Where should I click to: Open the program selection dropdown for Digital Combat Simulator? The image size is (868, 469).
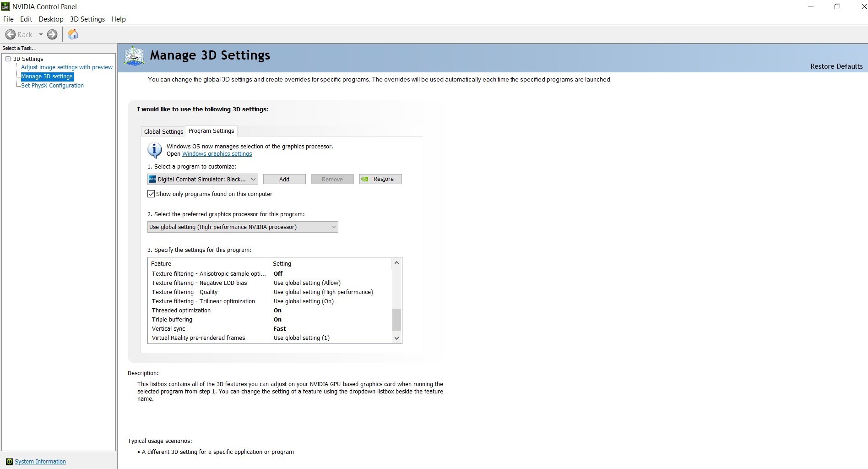coord(203,179)
